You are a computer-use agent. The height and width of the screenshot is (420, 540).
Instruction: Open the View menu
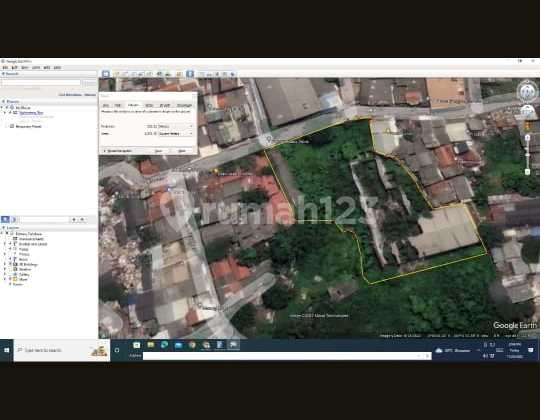point(25,67)
